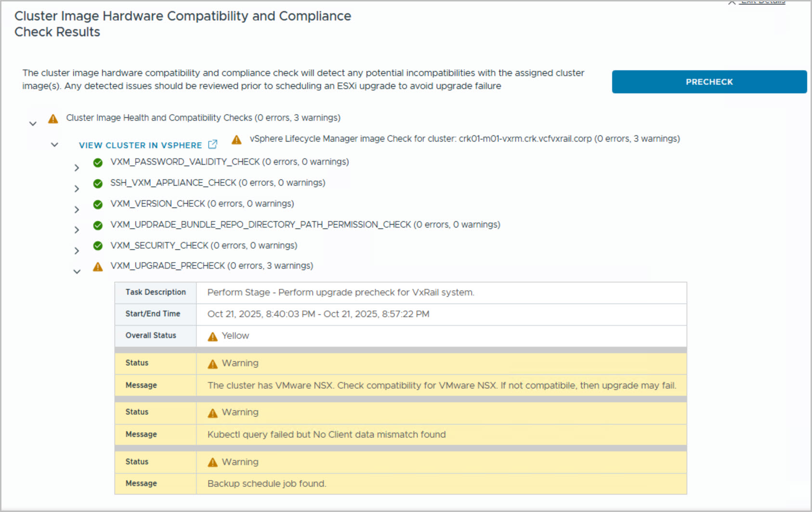812x512 pixels.
Task: Click the warning icon by vSphere Lifecycle Manager
Action: point(236,140)
